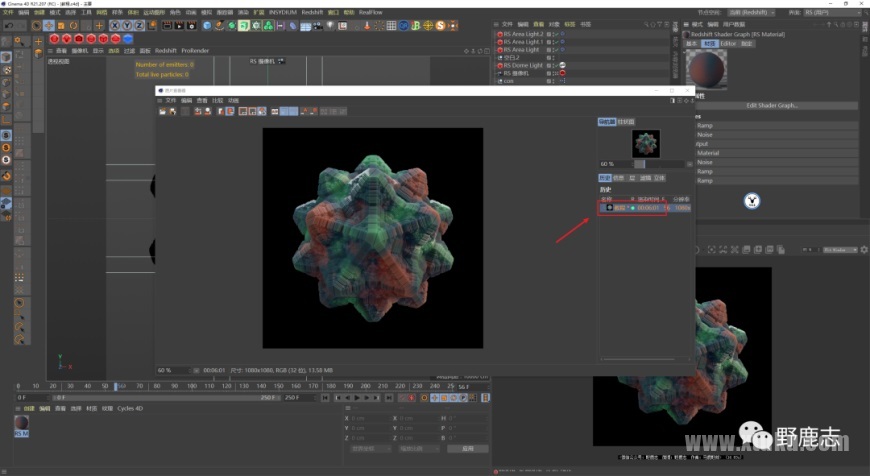Click the material preview sphere in attributes
This screenshot has height=476, width=870.
point(706,69)
